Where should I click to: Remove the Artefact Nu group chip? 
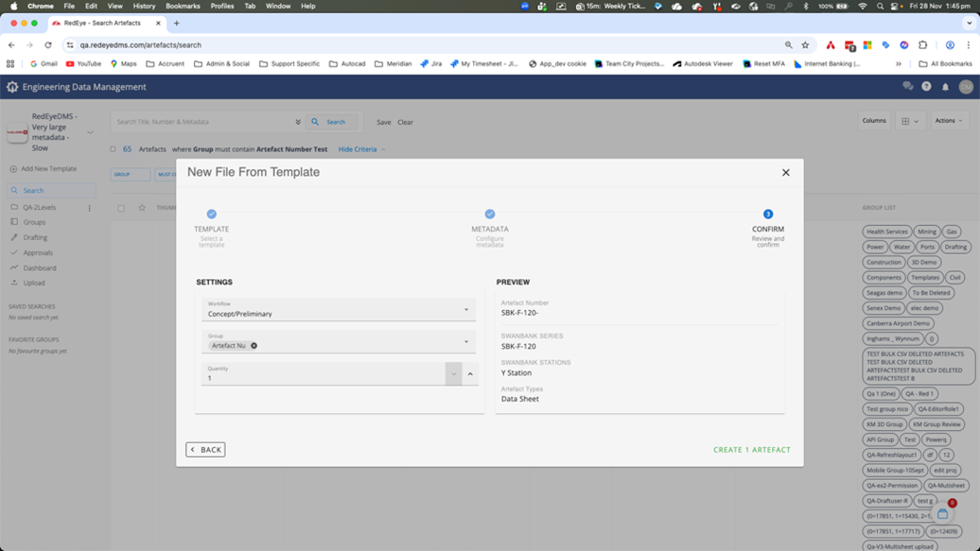click(x=254, y=346)
